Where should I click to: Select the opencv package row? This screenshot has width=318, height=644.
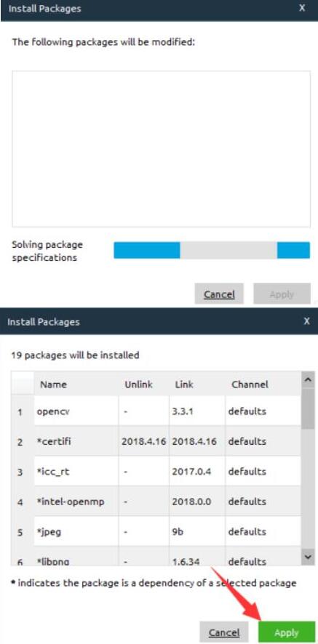(x=156, y=411)
